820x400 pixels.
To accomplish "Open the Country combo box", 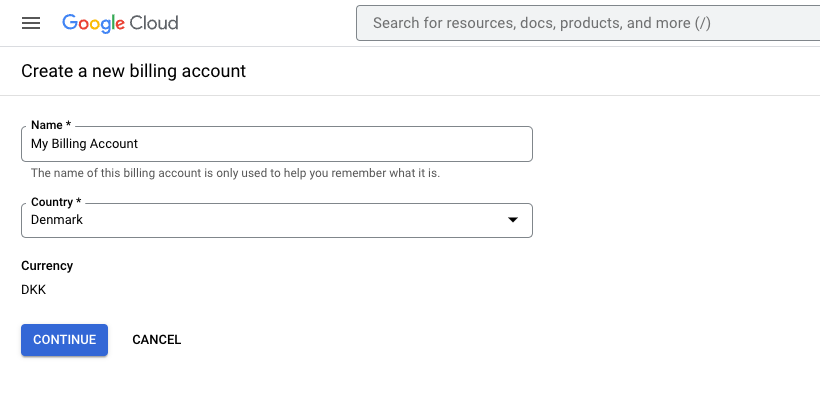I will click(x=277, y=220).
